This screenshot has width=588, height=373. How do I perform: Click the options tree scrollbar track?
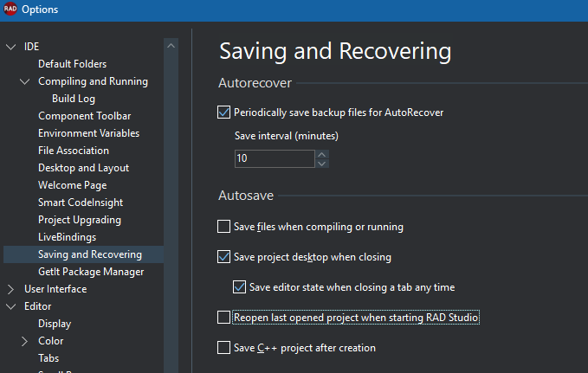[x=171, y=213]
